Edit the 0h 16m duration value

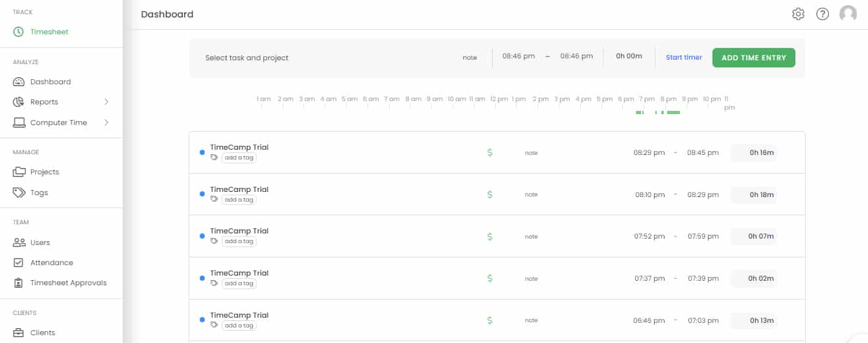pyautogui.click(x=754, y=153)
